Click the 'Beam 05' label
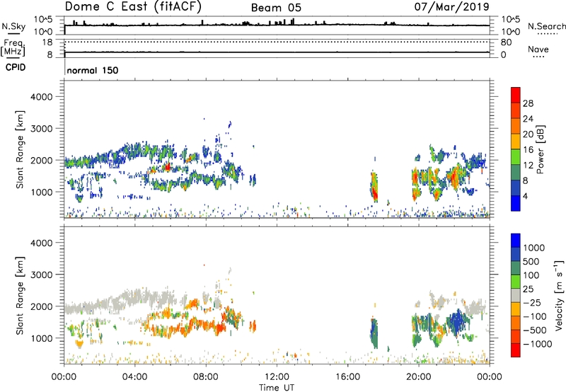Viewport: 566px width, 392px height. point(276,8)
